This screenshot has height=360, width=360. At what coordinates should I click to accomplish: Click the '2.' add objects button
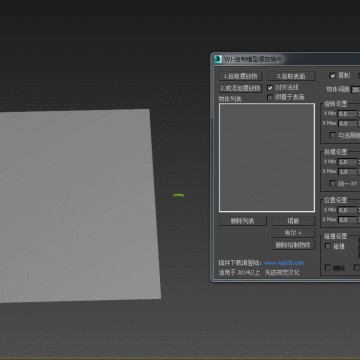240,88
